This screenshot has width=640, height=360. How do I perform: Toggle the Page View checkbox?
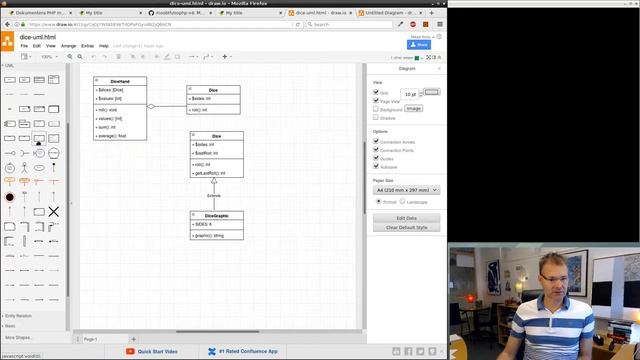(x=376, y=100)
